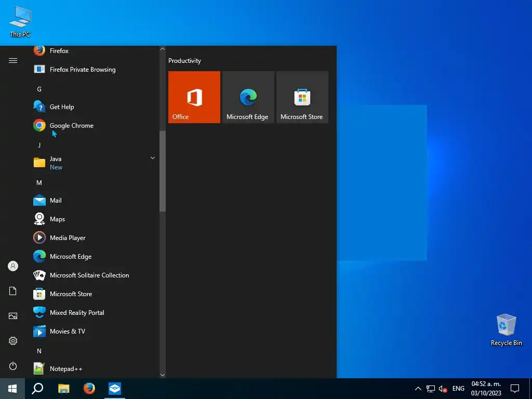This screenshot has height=399, width=532.
Task: Click the Microsoft Store tile
Action: pyautogui.click(x=302, y=97)
